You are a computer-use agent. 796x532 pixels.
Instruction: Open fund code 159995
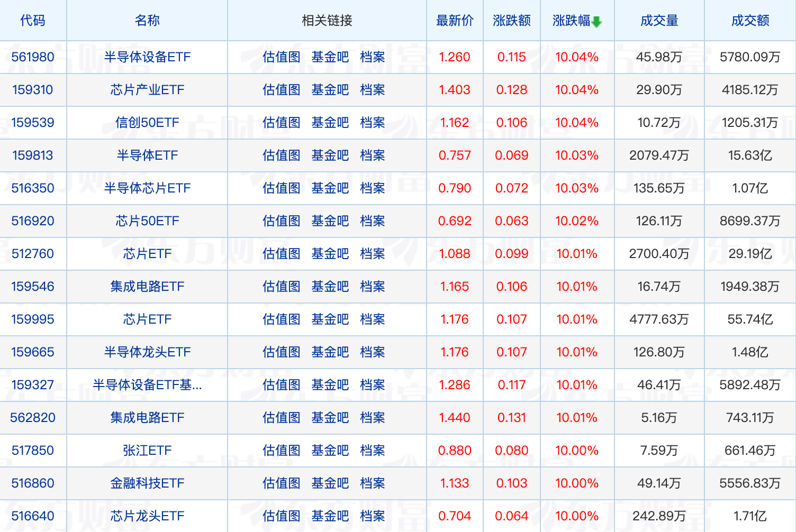(33, 319)
